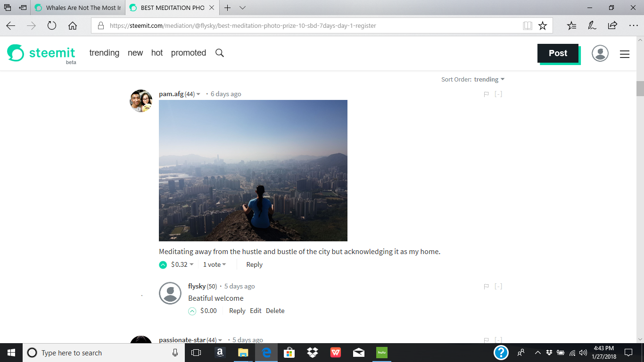The height and width of the screenshot is (362, 644).
Task: Go to the browser home page
Action: 73,26
